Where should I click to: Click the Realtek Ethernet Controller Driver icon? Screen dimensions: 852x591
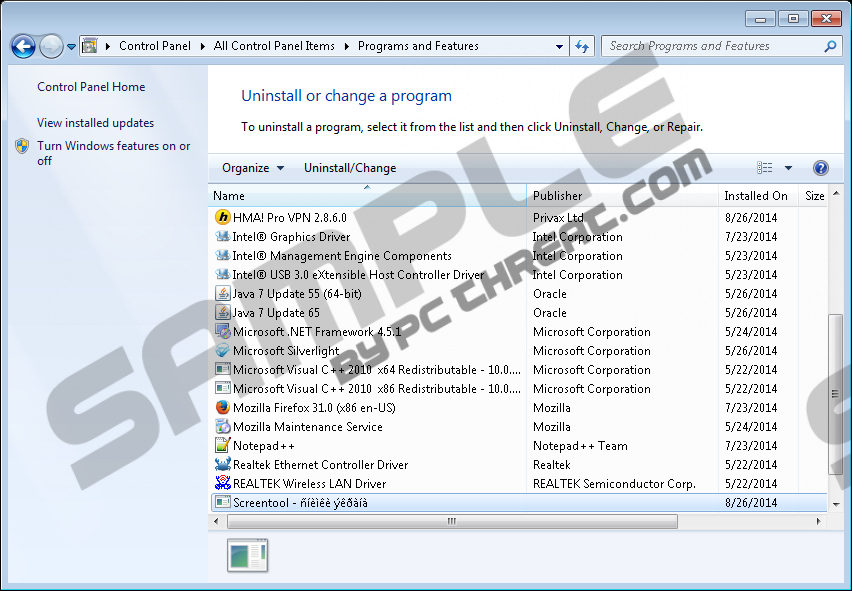point(223,465)
